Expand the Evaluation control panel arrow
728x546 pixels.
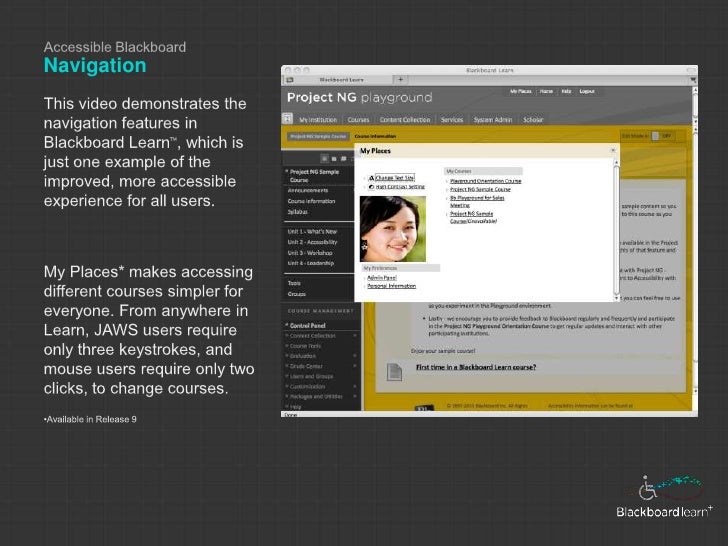(355, 356)
